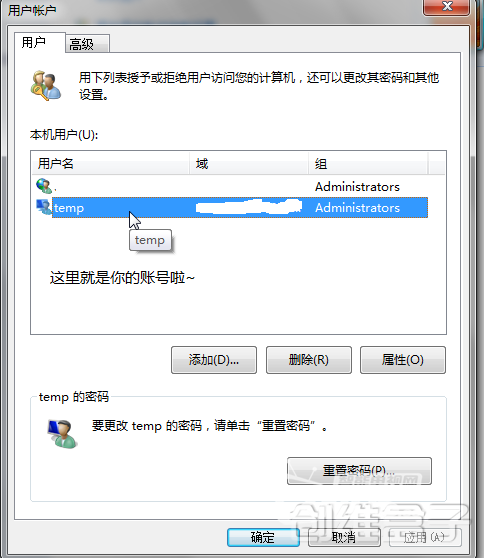
Task: Click the user icon in password section
Action: pyautogui.click(x=63, y=434)
